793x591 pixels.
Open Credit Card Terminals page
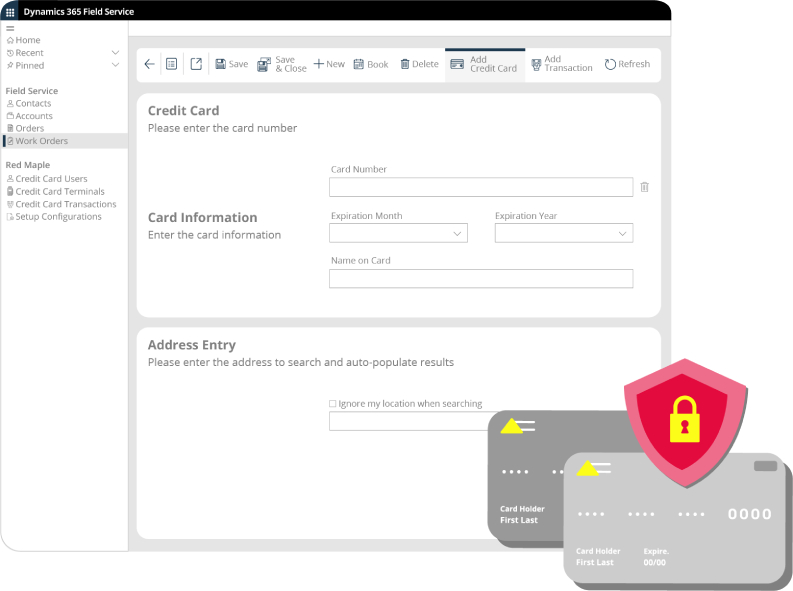point(60,192)
